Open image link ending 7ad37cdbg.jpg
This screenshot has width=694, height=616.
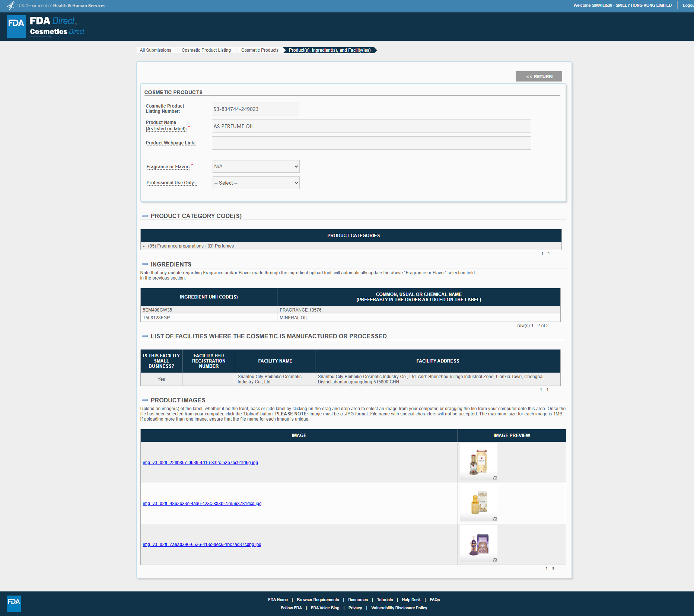[202, 545]
